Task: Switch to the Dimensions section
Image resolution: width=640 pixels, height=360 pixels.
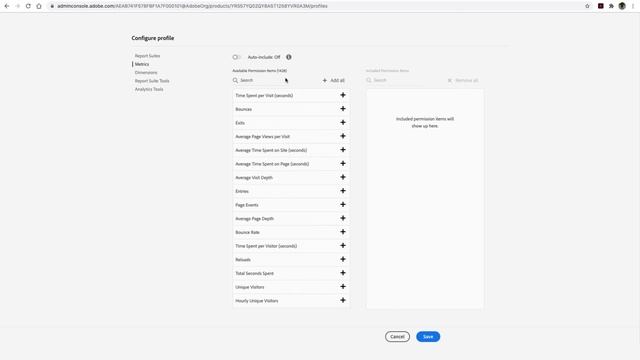Action: pyautogui.click(x=146, y=73)
